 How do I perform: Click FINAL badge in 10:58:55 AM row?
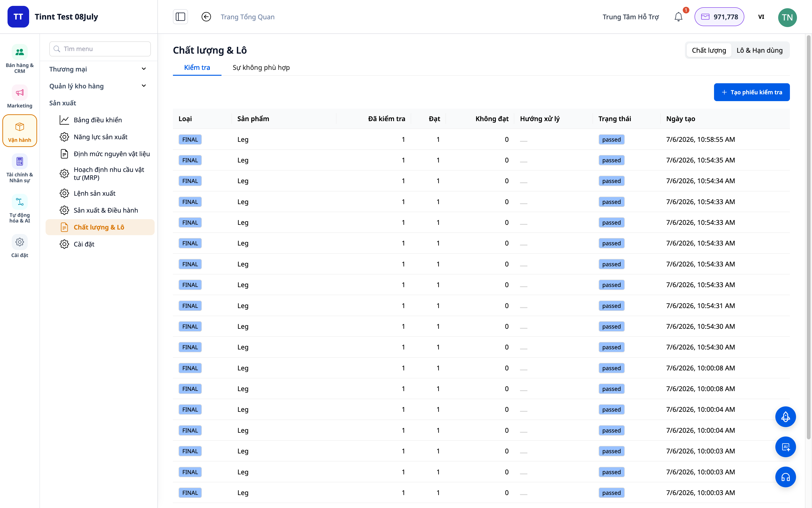point(190,139)
